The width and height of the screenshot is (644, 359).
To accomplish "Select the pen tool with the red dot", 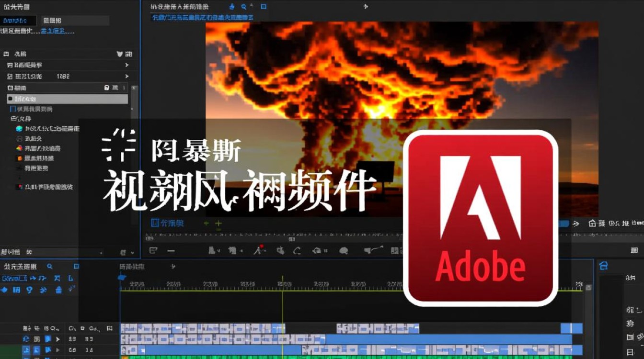I will tap(259, 250).
